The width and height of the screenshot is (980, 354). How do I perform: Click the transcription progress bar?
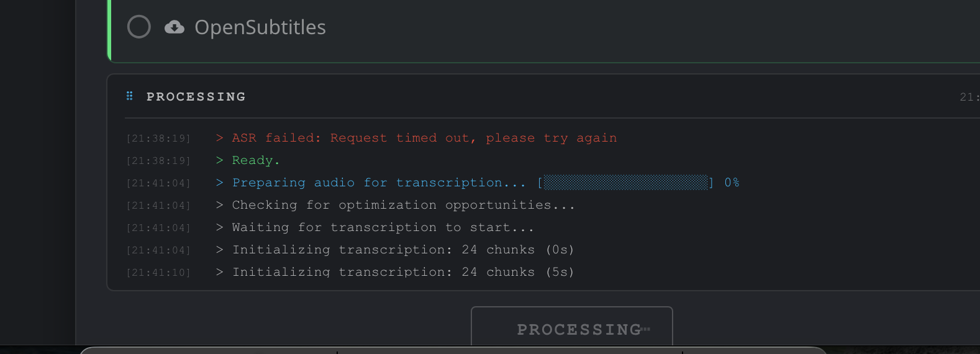pyautogui.click(x=625, y=183)
